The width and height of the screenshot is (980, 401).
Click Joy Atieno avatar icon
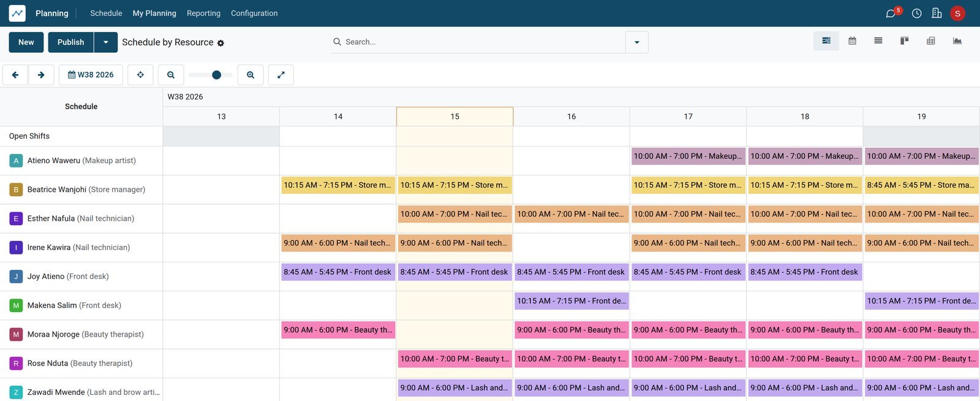click(16, 277)
